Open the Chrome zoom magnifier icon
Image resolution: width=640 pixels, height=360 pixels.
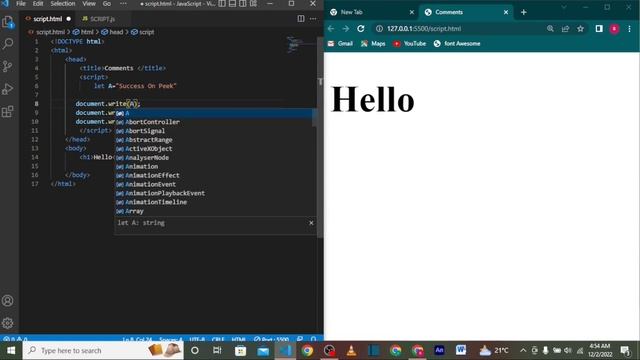tap(550, 29)
